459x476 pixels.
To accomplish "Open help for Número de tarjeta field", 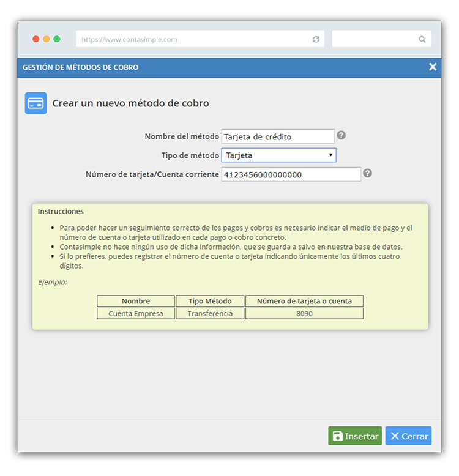I will pos(367,173).
